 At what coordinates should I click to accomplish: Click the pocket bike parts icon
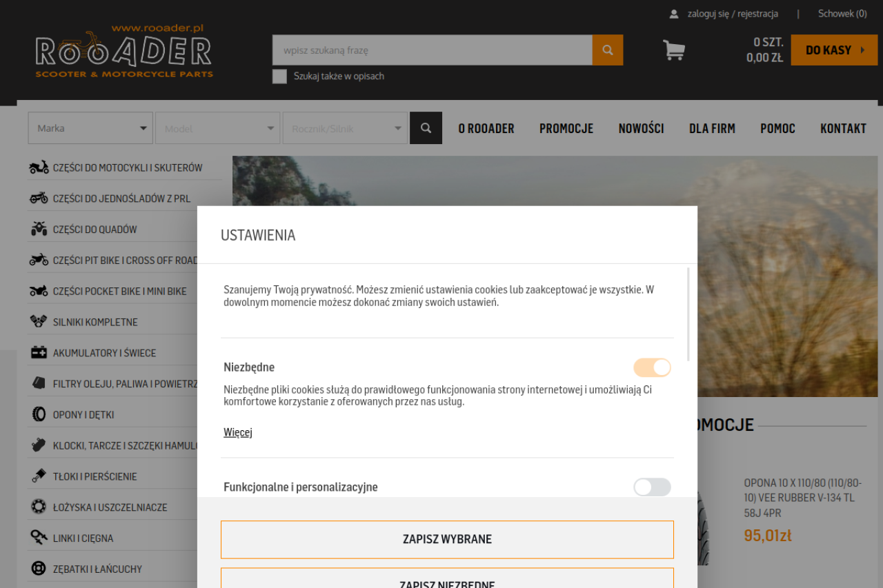[x=39, y=291]
